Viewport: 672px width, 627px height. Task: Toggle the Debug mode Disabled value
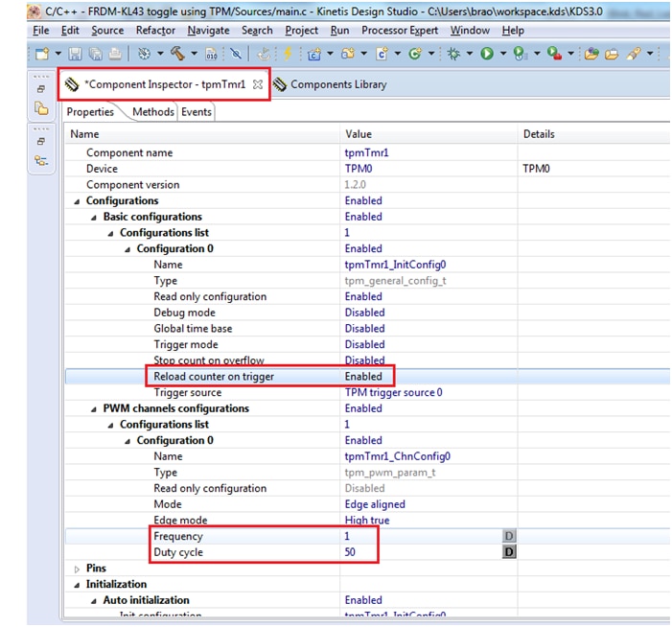coord(364,313)
